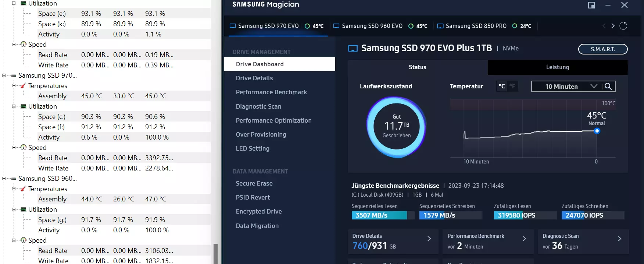Collapse Speed under Samsung SSD 960
The width and height of the screenshot is (644, 264).
click(14, 240)
